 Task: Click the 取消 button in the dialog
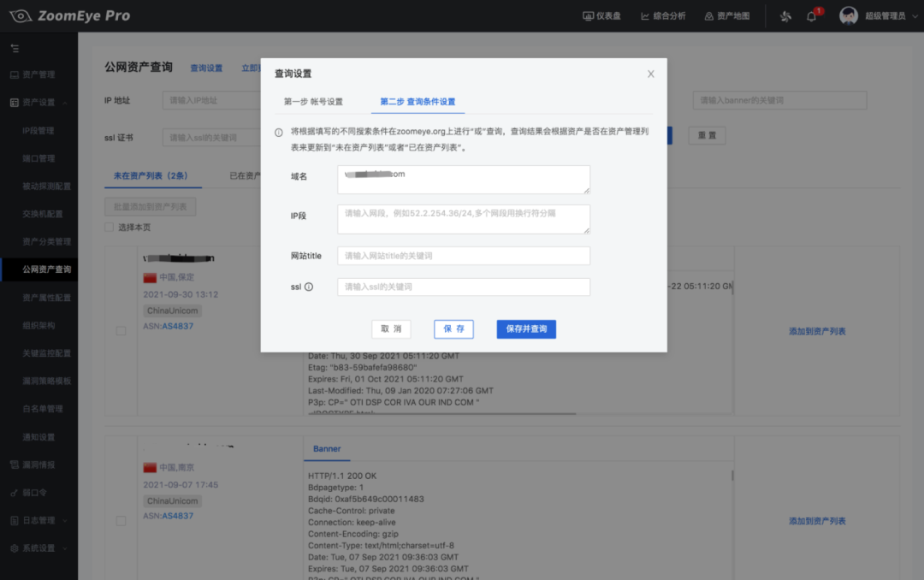pyautogui.click(x=391, y=328)
